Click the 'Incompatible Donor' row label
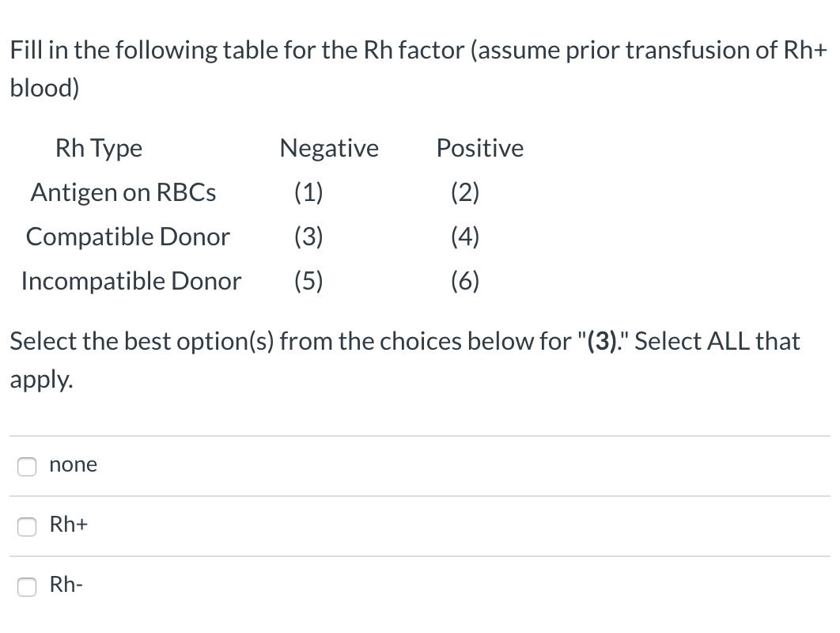 pos(131,280)
